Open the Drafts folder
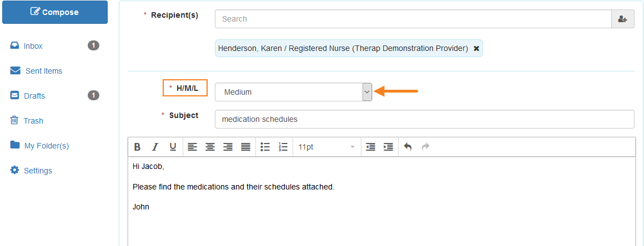The image size is (644, 246). coord(34,96)
